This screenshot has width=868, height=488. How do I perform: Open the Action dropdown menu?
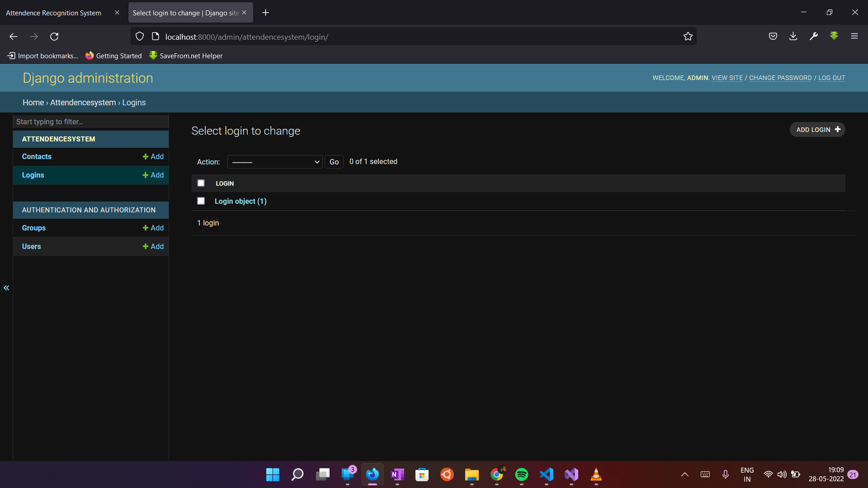(274, 162)
